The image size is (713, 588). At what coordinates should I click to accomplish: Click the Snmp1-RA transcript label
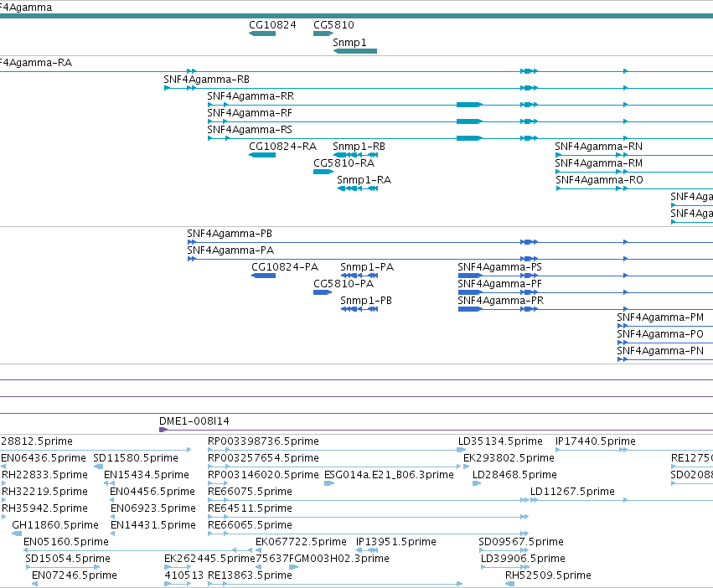pyautogui.click(x=364, y=180)
